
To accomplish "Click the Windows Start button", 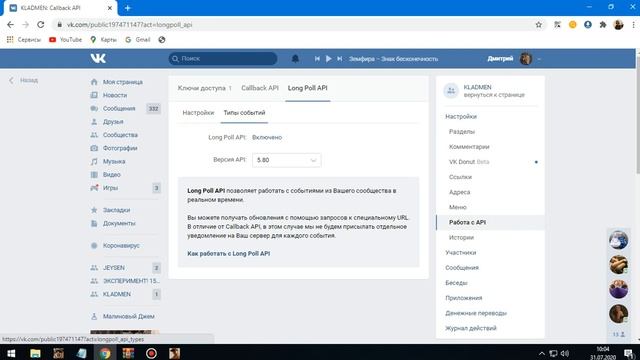I will (x=11, y=353).
